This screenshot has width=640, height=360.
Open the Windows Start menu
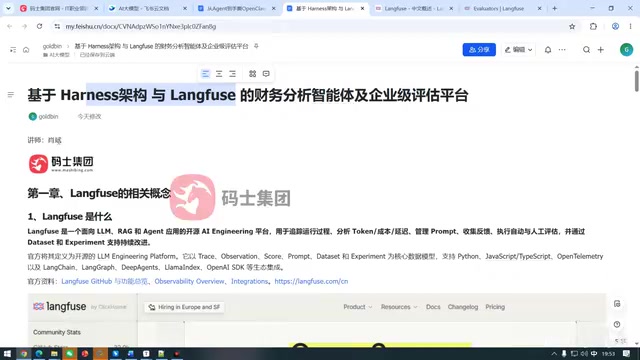[7, 353]
